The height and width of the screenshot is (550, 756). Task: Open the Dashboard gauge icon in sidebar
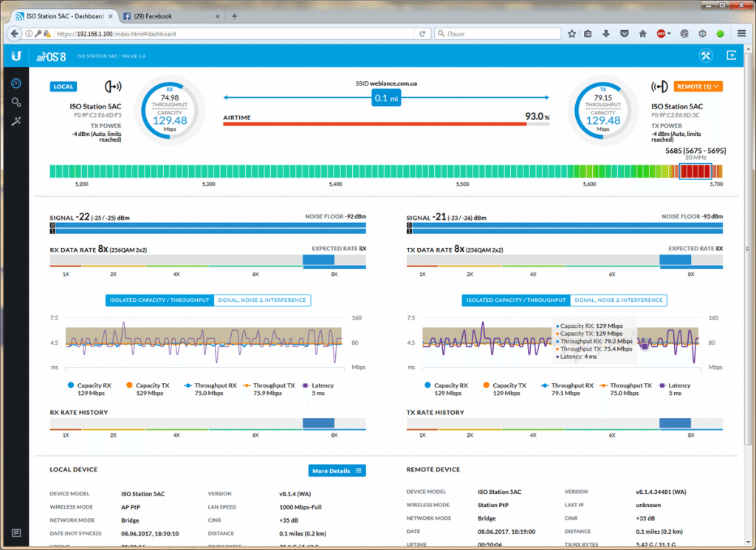pyautogui.click(x=16, y=83)
